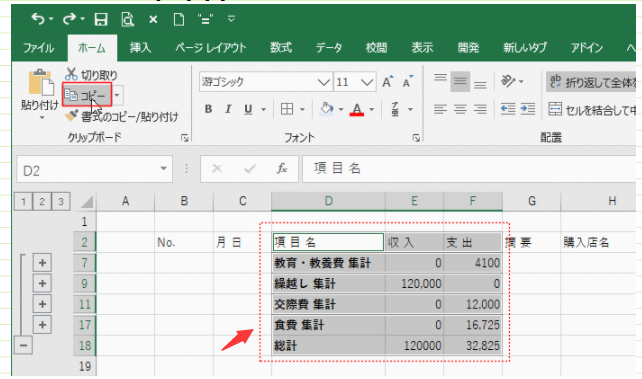Open the ページレイアウト tab
Viewport: 642px width, 379px height.
pos(211,48)
